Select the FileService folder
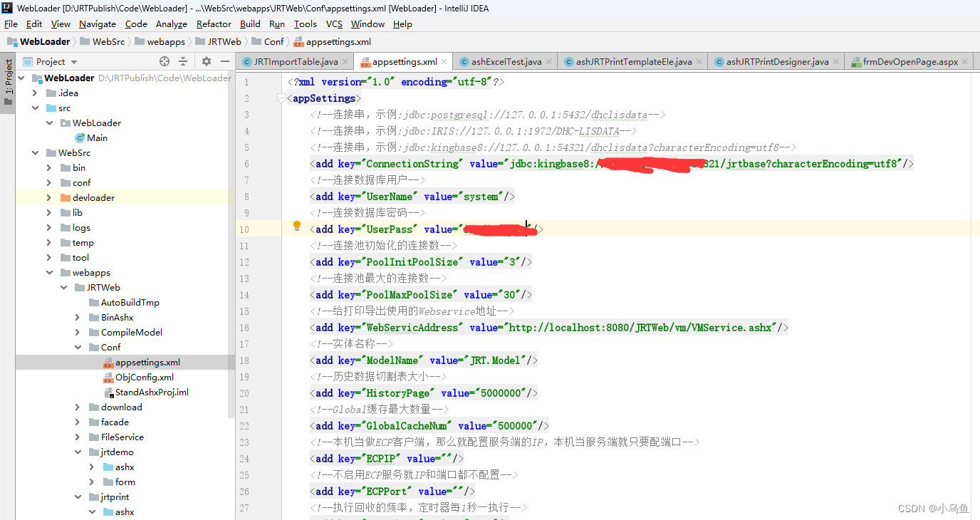 (116, 437)
